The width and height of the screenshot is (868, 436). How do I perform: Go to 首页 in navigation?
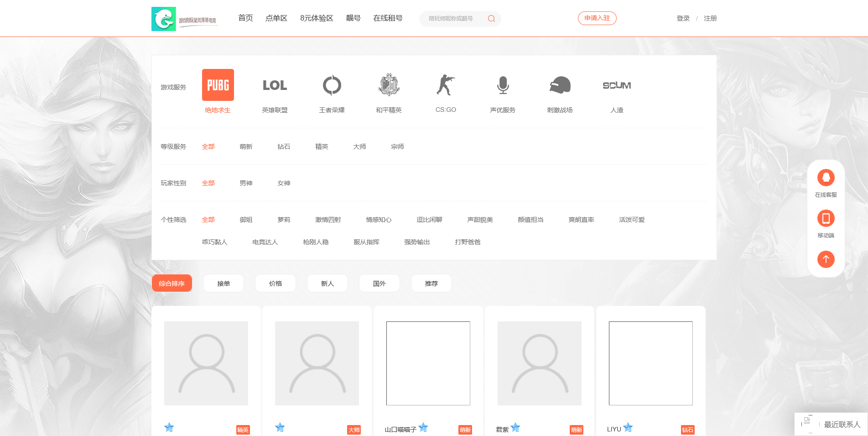pos(245,18)
